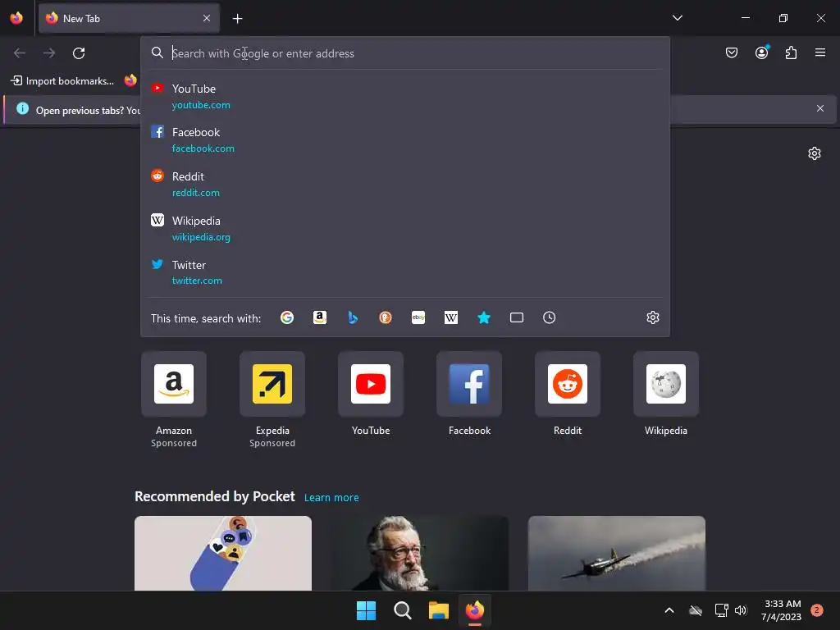Open the List all tabs dropdown
The height and width of the screenshot is (630, 840).
(x=677, y=18)
